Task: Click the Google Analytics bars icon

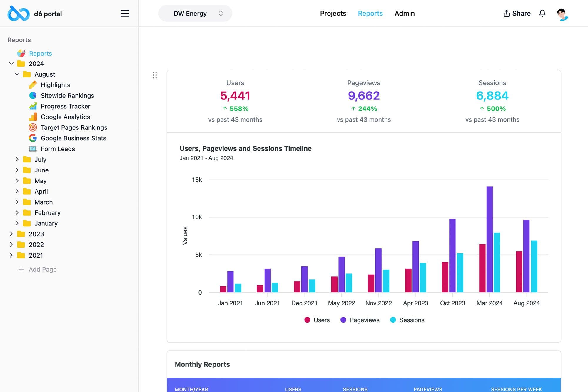Action: coord(33,117)
